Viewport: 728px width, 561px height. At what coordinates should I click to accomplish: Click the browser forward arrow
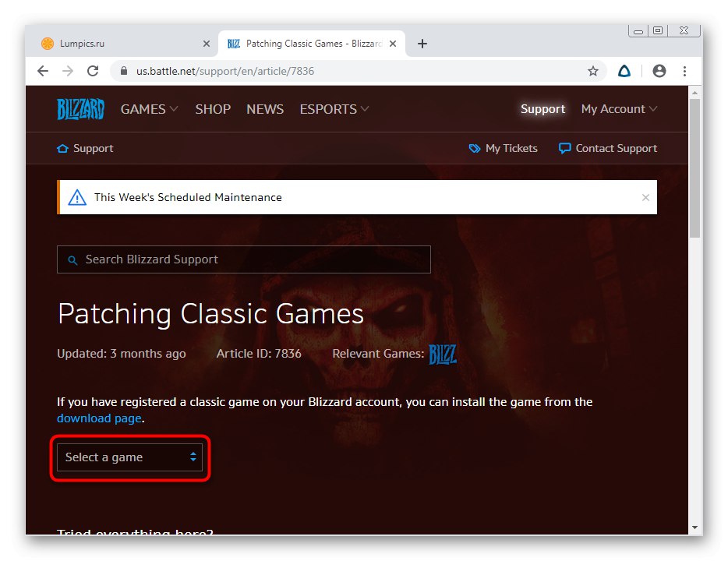click(68, 71)
